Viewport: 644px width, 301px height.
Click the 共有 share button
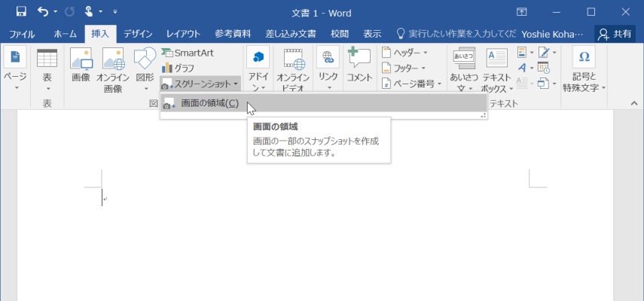(x=615, y=34)
